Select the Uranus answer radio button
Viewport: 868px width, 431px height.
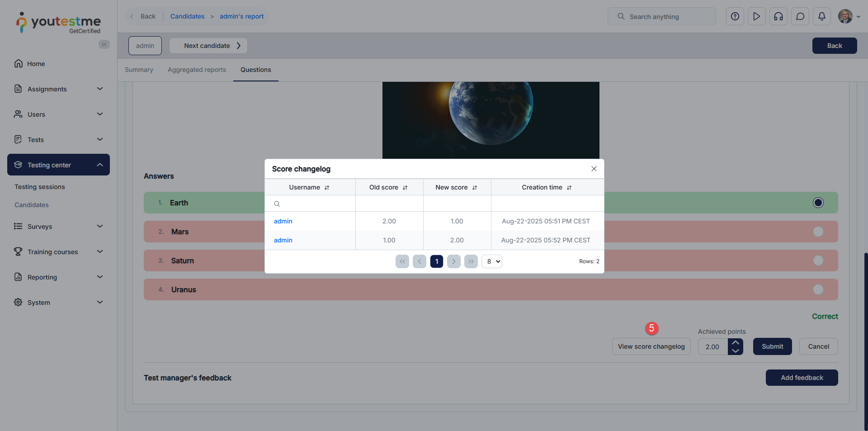(818, 289)
